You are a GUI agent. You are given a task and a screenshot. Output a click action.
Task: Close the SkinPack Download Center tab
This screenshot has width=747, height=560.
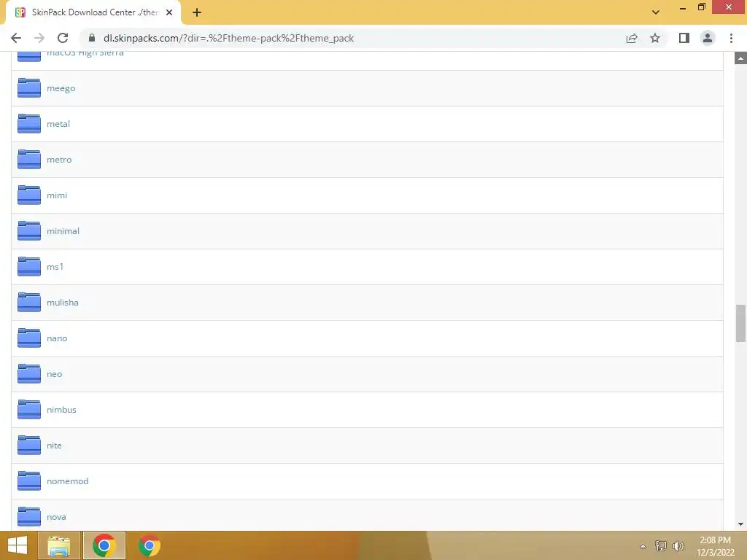[169, 12]
